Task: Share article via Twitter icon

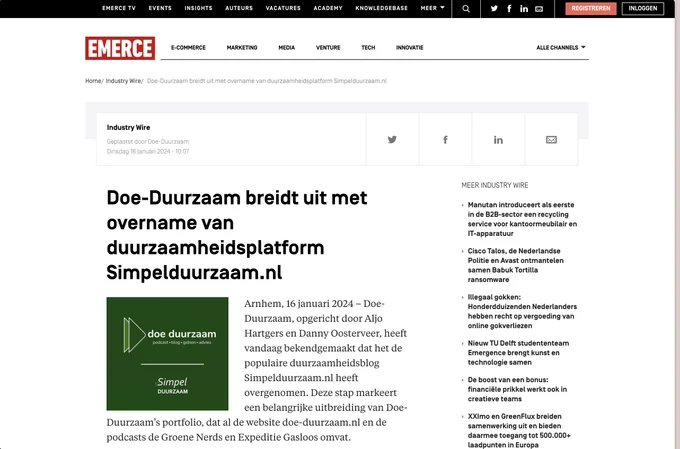Action: [x=392, y=139]
